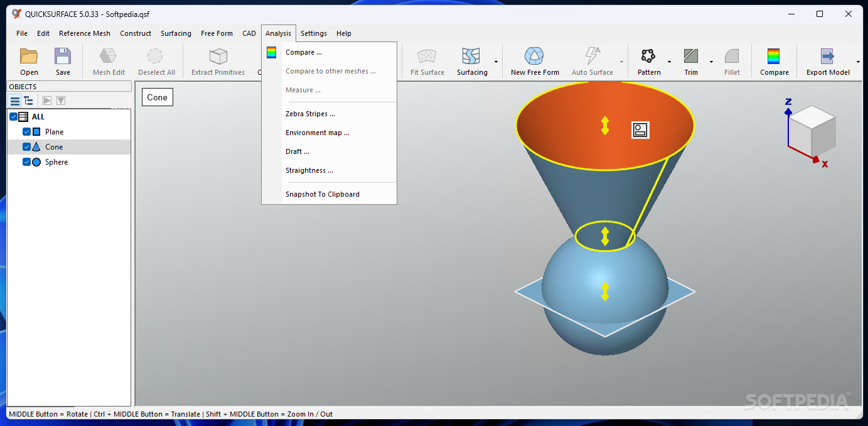Open the Construct menu
Viewport: 868px width, 426px height.
coord(136,33)
